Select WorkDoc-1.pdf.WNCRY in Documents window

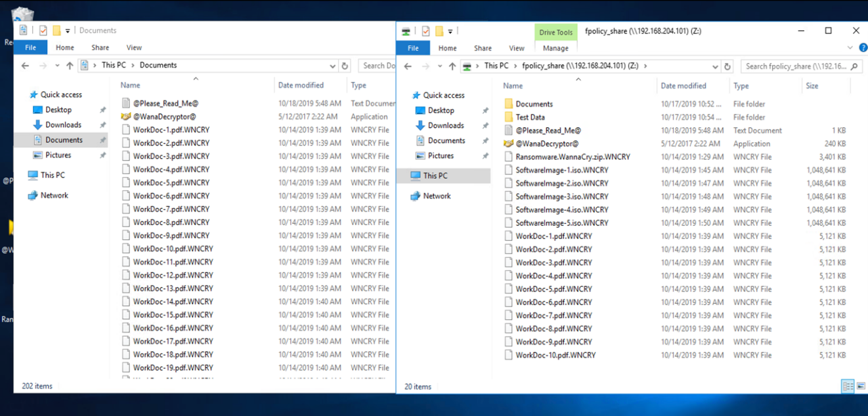click(x=171, y=130)
